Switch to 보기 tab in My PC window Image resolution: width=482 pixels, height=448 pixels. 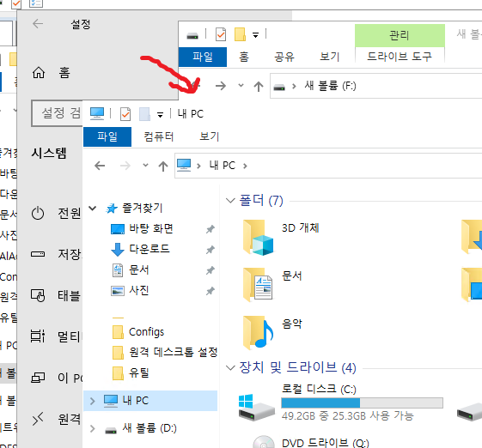[210, 136]
